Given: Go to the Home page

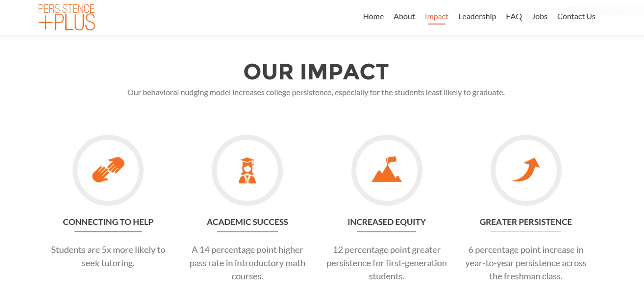Looking at the screenshot, I should point(373,17).
